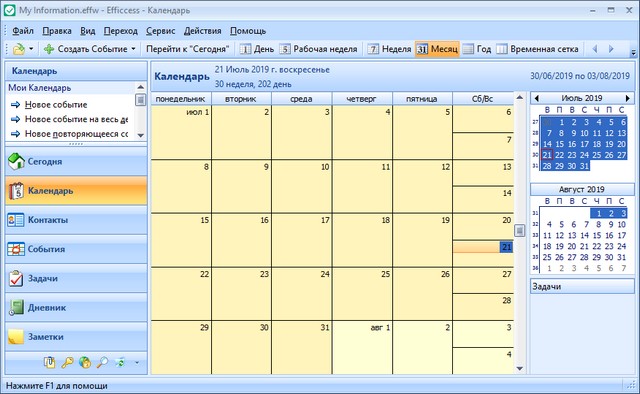Screen dimensions: 640x394
Task: Click Новое событие на весь день link
Action: pos(76,119)
